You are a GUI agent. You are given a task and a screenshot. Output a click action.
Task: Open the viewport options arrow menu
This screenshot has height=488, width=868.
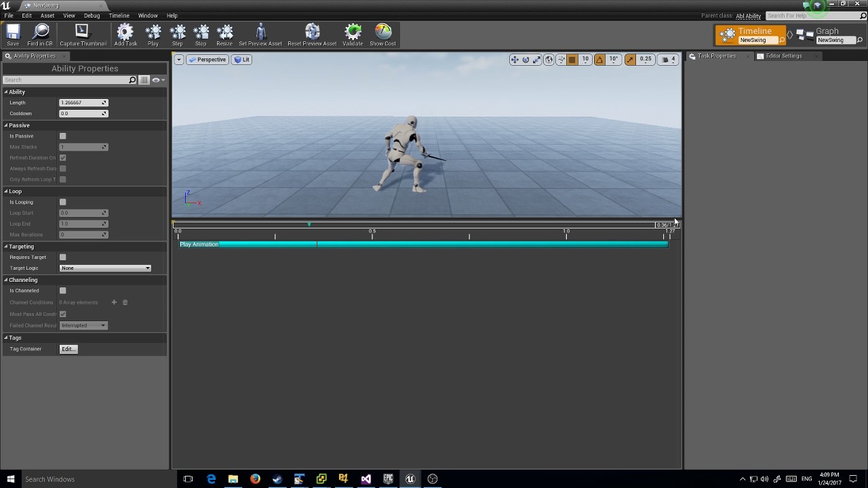(x=178, y=60)
